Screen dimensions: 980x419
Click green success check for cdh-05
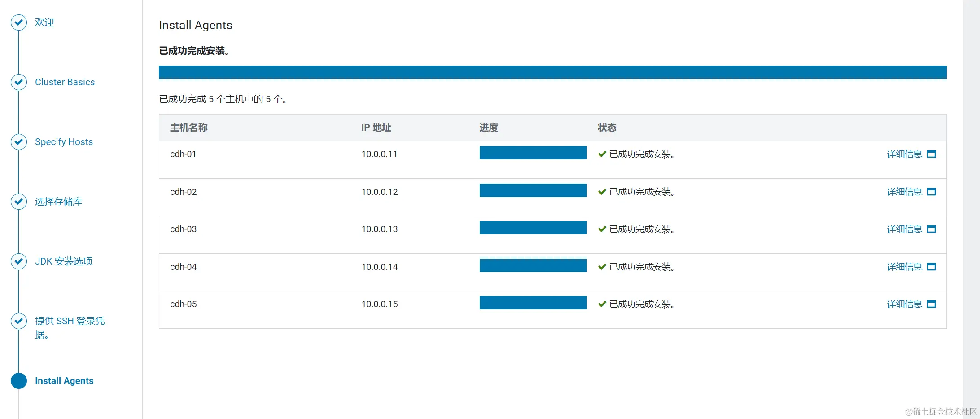coord(602,304)
